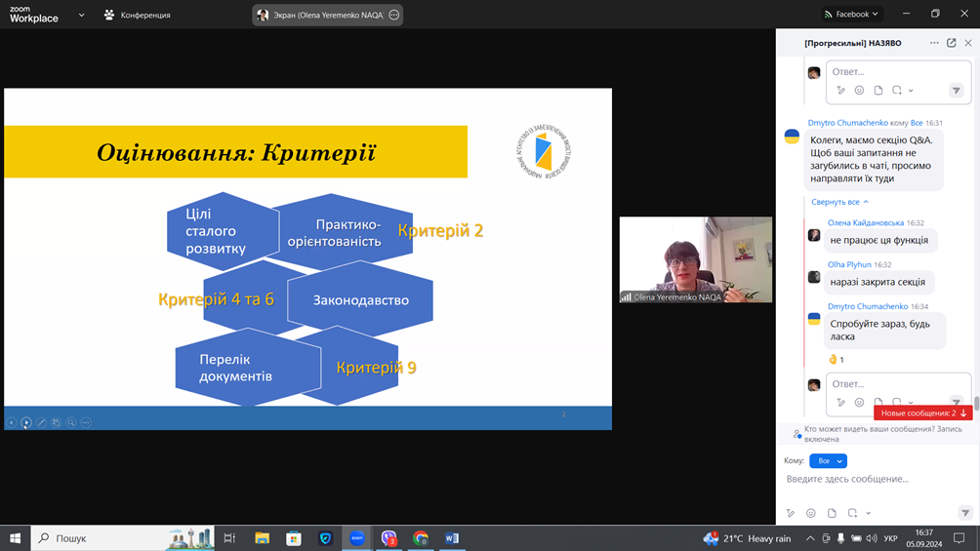Show hidden system tray icons
This screenshot has width=980, height=551.
pos(810,538)
